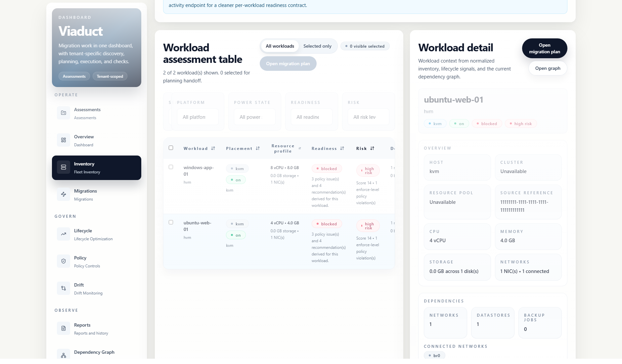This screenshot has height=364, width=622.
Task: Click the Inventory server-stack icon
Action: [x=64, y=167]
